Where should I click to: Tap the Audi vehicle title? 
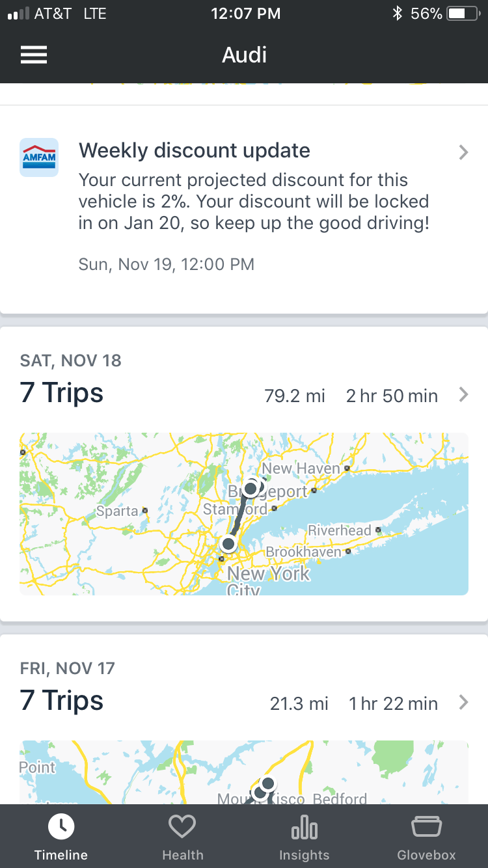tap(244, 55)
